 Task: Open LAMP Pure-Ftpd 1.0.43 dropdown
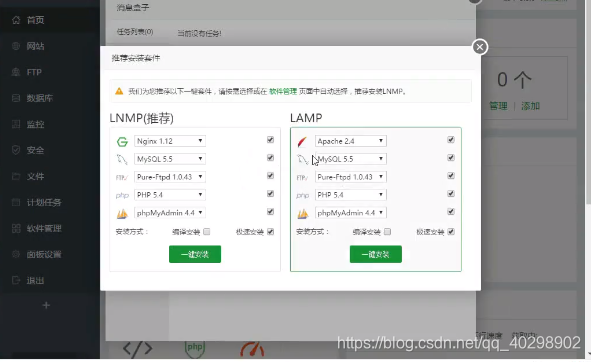click(351, 177)
